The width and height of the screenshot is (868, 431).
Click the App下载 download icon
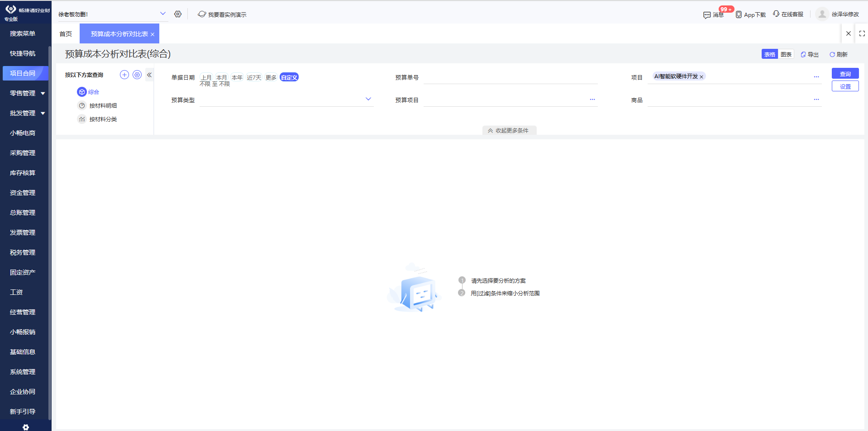pos(739,14)
